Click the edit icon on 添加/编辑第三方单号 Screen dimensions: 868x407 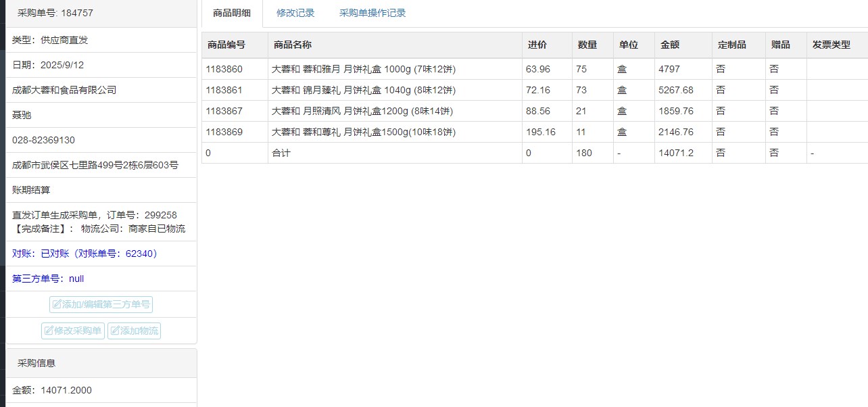click(x=57, y=305)
